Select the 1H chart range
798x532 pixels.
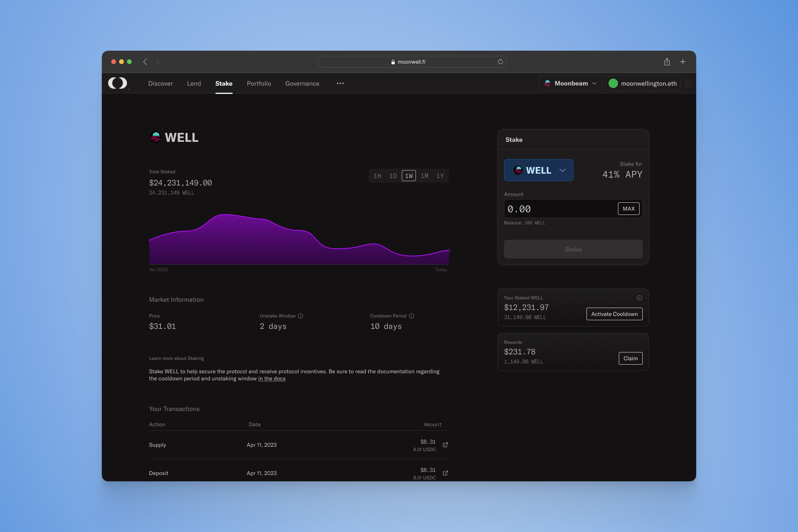[377, 176]
